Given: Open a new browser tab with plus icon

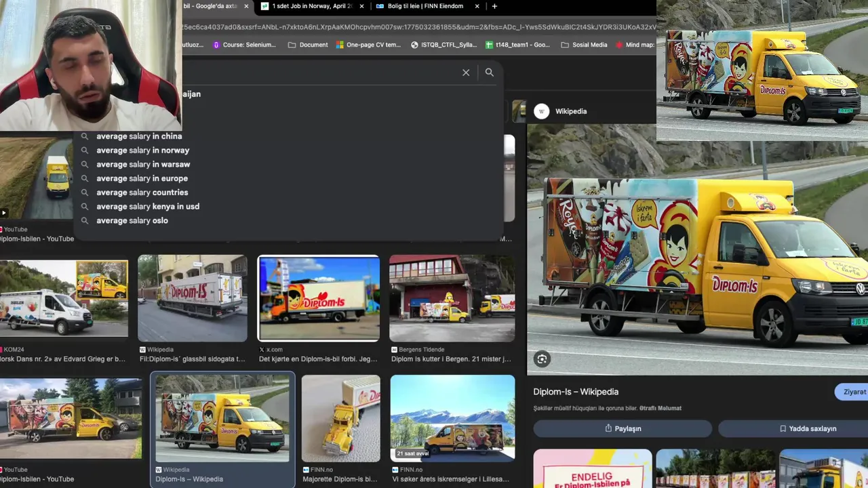Looking at the screenshot, I should 494,6.
